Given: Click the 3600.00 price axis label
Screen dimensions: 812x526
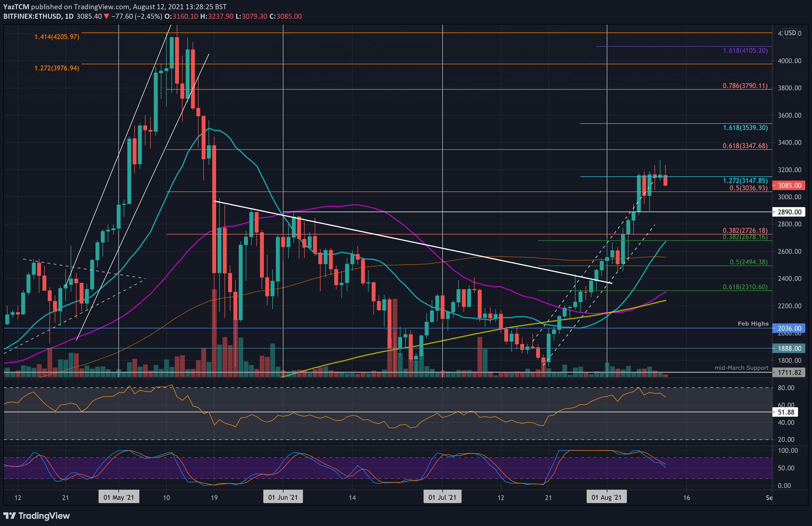Looking at the screenshot, I should pyautogui.click(x=789, y=115).
